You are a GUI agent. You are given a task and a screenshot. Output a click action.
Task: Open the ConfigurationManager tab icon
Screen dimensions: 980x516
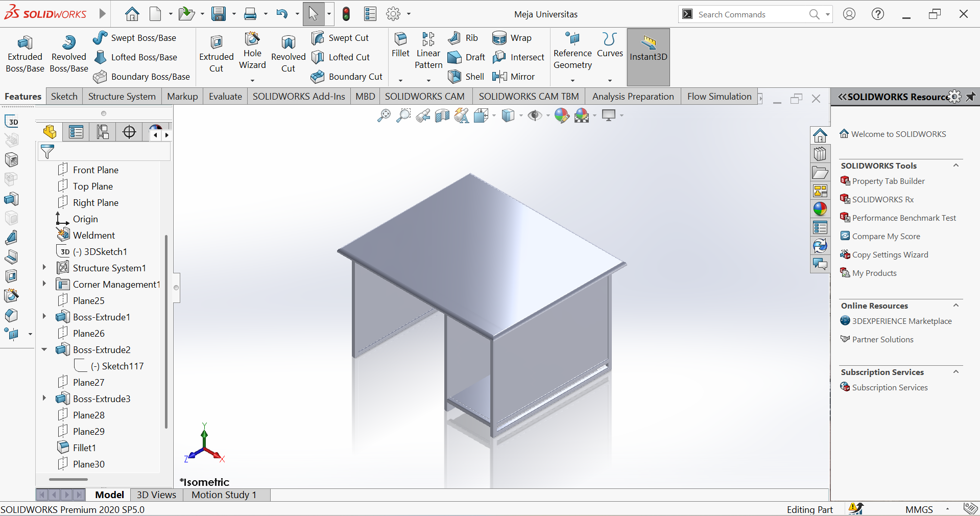(x=103, y=132)
